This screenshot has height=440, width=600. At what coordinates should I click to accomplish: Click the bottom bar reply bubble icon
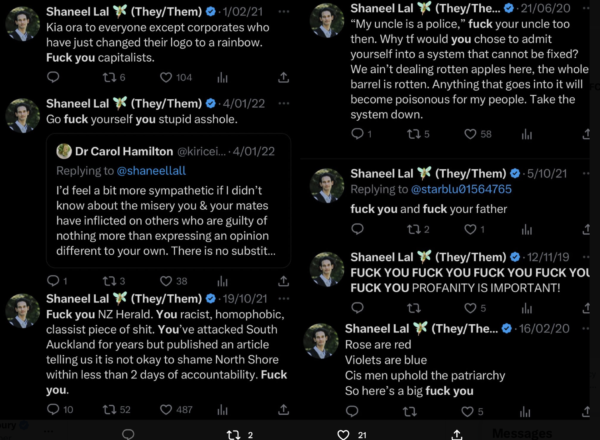point(127,433)
